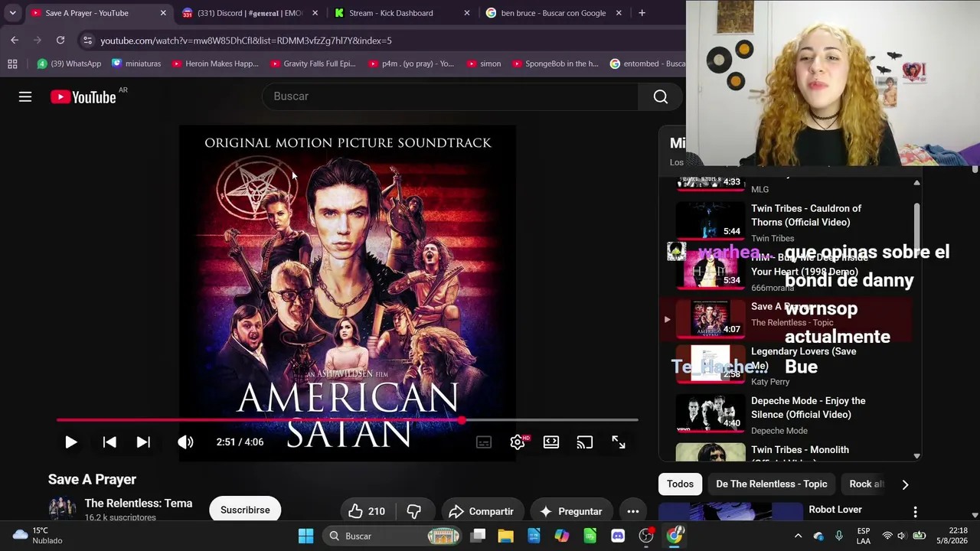The image size is (980, 551).
Task: Open the miniaturas bookmark
Action: point(136,64)
